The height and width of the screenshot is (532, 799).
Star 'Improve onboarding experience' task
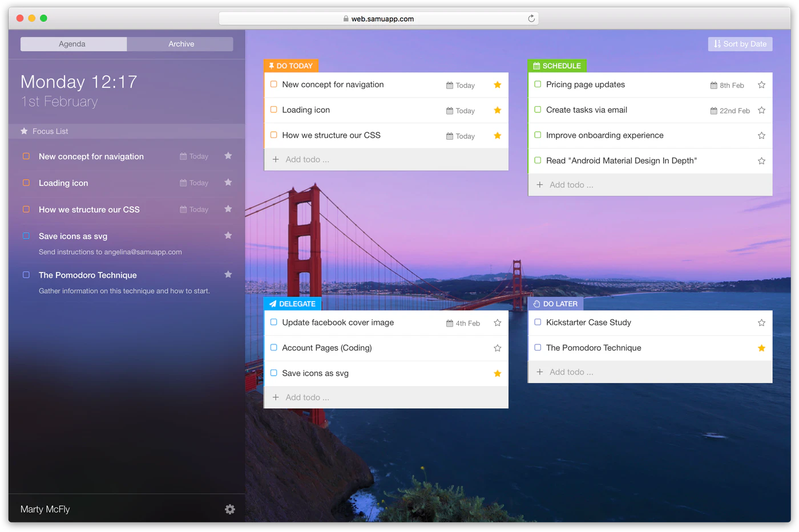point(761,136)
